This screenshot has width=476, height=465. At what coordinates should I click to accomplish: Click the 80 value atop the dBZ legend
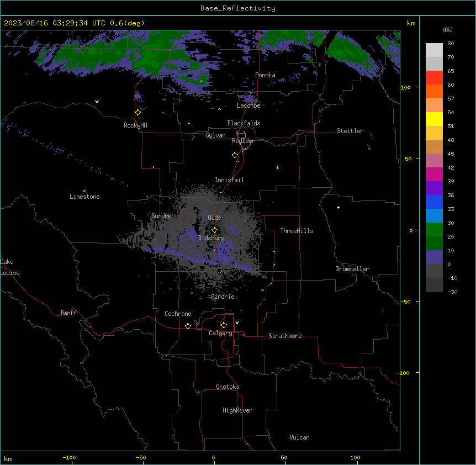pyautogui.click(x=451, y=44)
